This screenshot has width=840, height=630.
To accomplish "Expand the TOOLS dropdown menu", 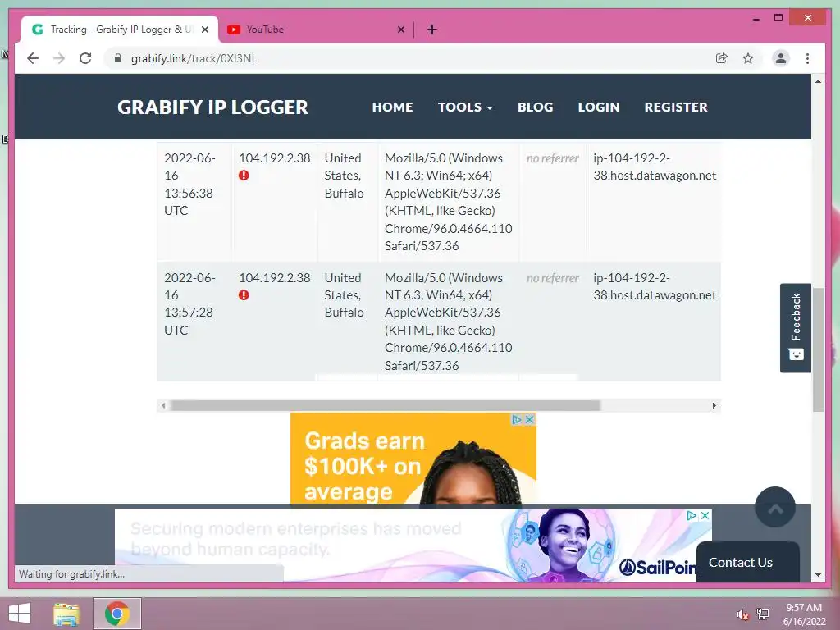I will pos(465,107).
